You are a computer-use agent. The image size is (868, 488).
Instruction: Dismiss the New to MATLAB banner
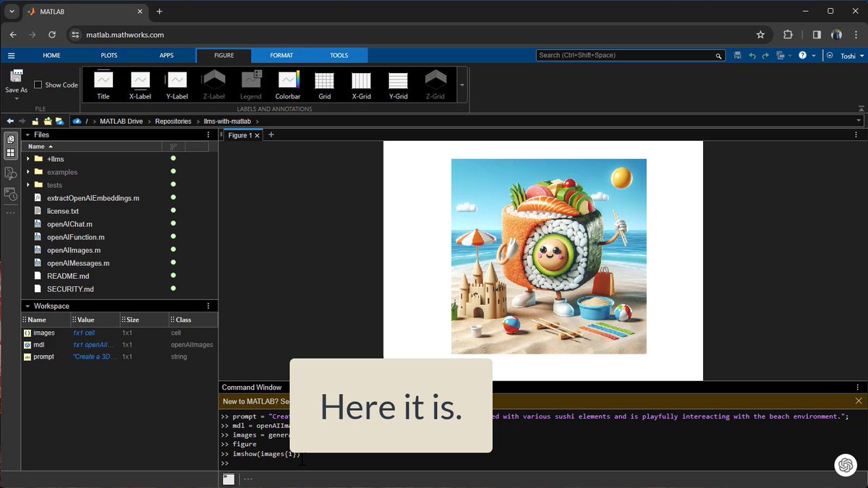click(859, 401)
